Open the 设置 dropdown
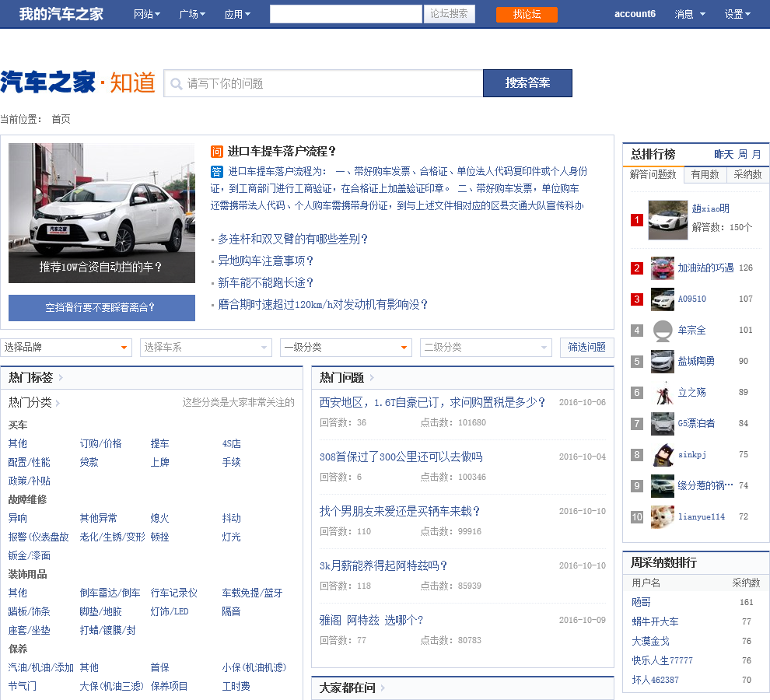The height and width of the screenshot is (700, 770). 737,14
